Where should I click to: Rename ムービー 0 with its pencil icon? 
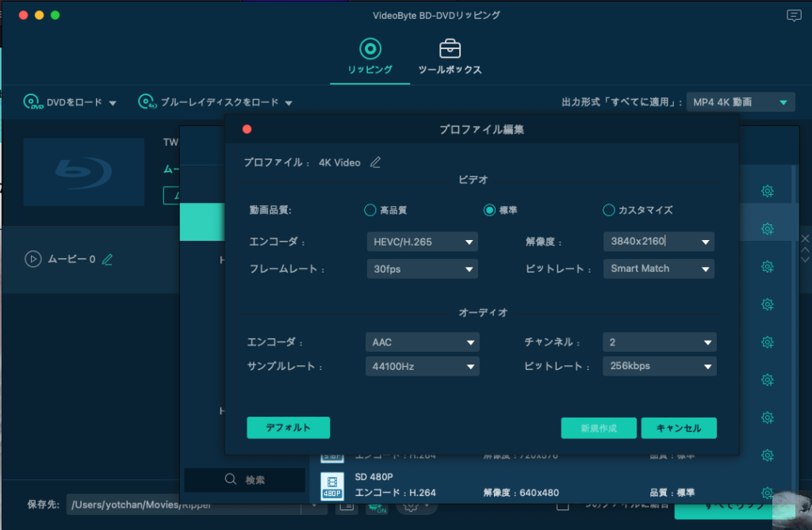pos(107,259)
